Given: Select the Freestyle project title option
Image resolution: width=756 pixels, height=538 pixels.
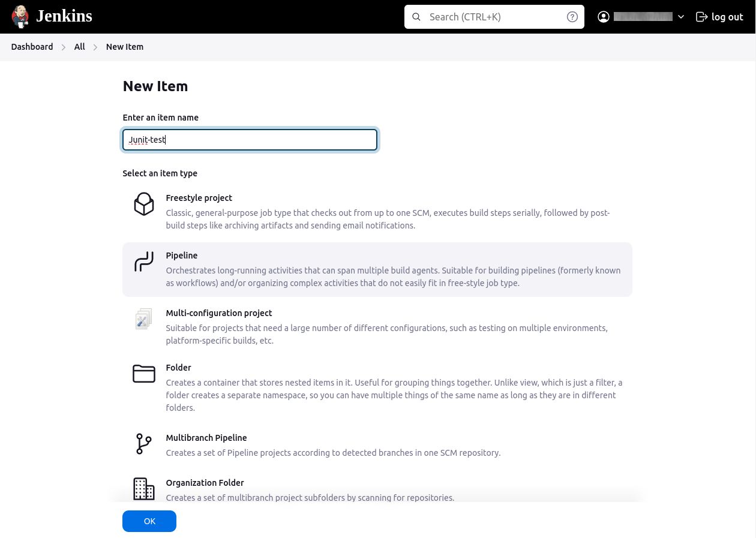Looking at the screenshot, I should coord(199,198).
